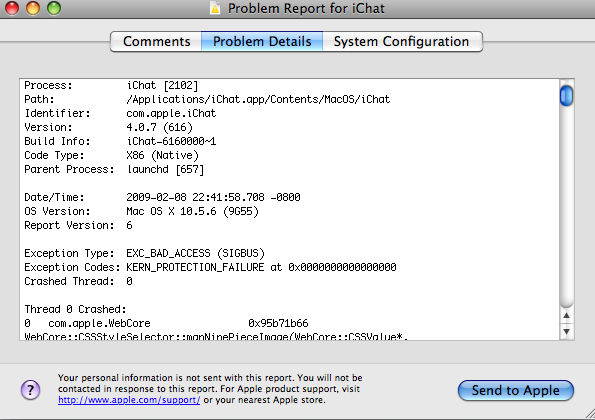Click the KERN_PROTECTION_FAILURE exception code

click(x=195, y=267)
